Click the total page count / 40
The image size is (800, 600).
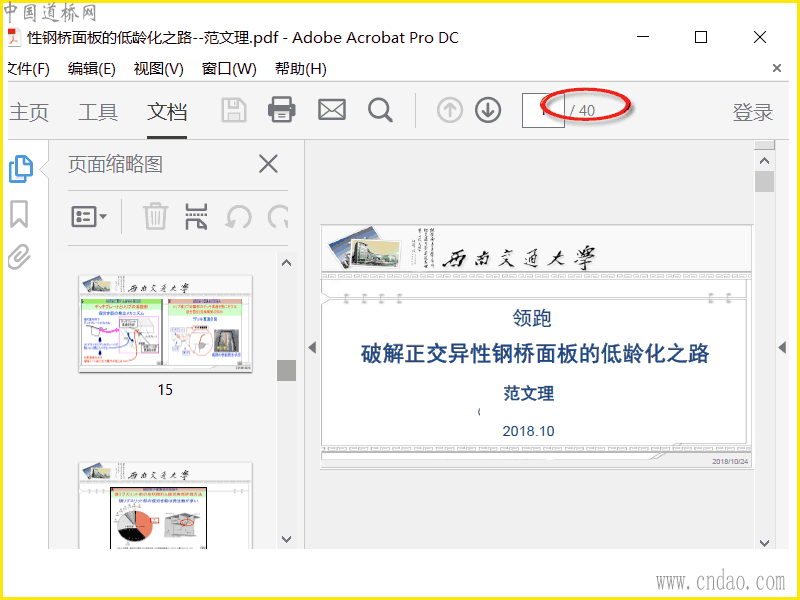(x=582, y=111)
